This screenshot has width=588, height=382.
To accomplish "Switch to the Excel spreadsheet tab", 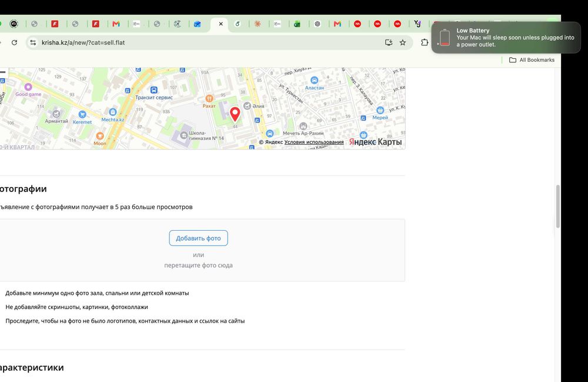I will click(x=297, y=24).
